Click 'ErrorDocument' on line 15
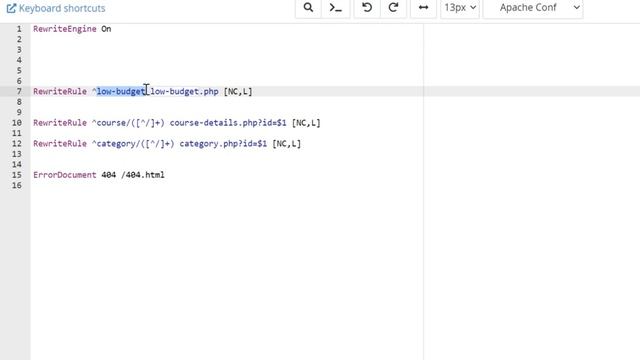 coord(64,175)
